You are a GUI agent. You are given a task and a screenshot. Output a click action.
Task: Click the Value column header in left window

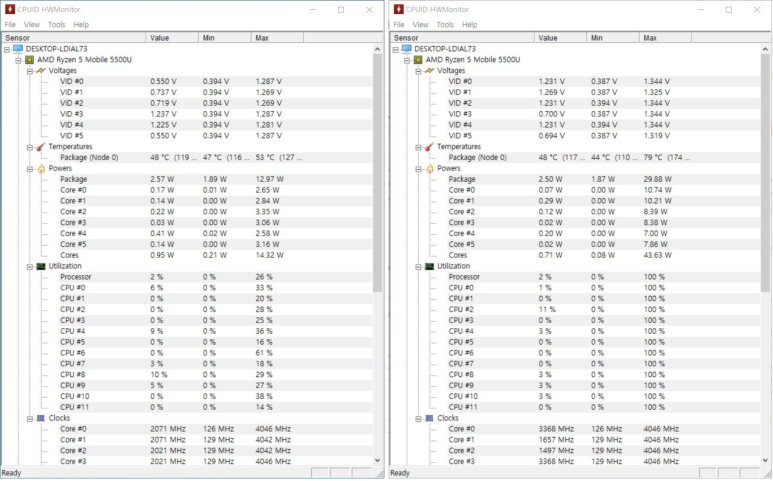(172, 38)
